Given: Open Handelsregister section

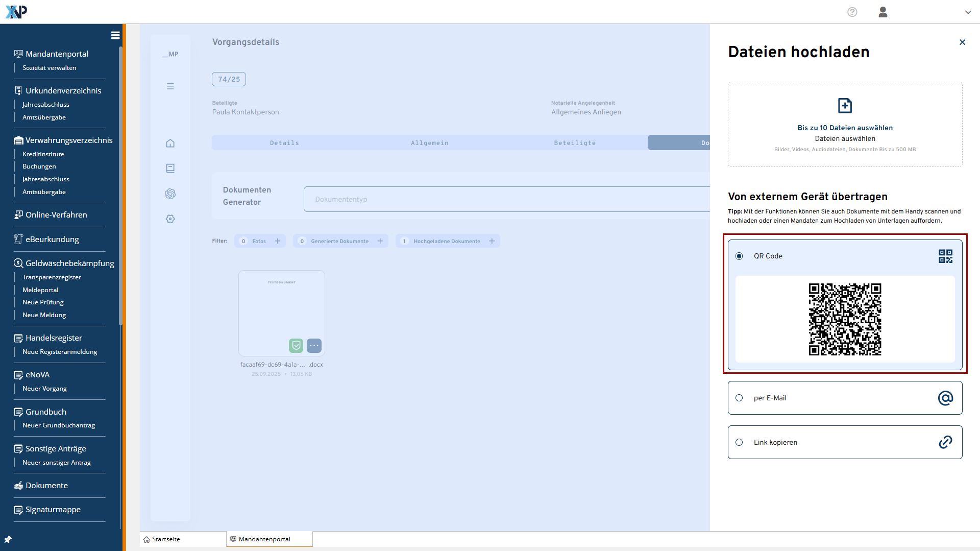Looking at the screenshot, I should click(54, 338).
